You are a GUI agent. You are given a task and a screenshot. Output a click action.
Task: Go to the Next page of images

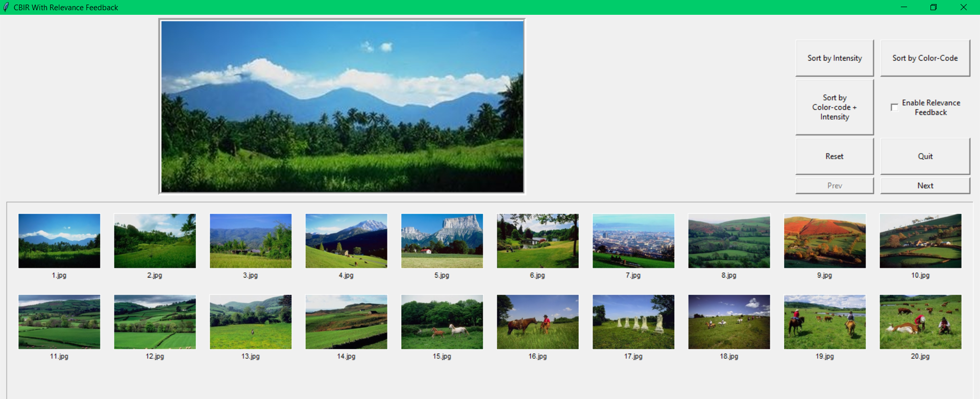[924, 186]
